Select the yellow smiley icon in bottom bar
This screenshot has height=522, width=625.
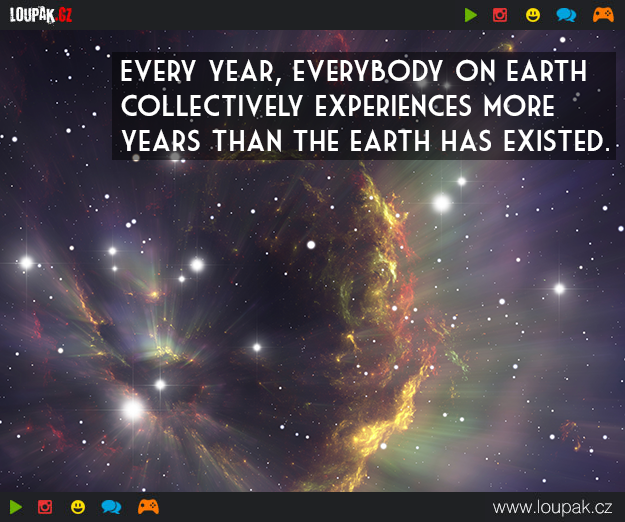click(78, 507)
